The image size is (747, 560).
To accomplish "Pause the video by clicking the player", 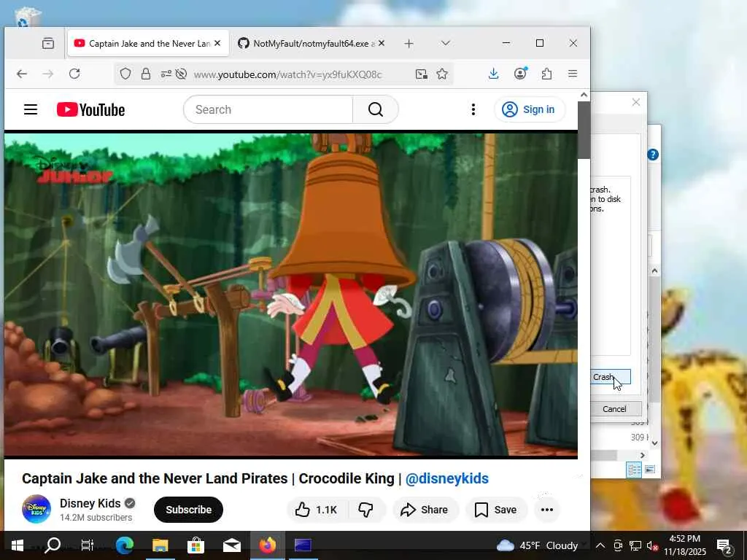I will [x=290, y=294].
